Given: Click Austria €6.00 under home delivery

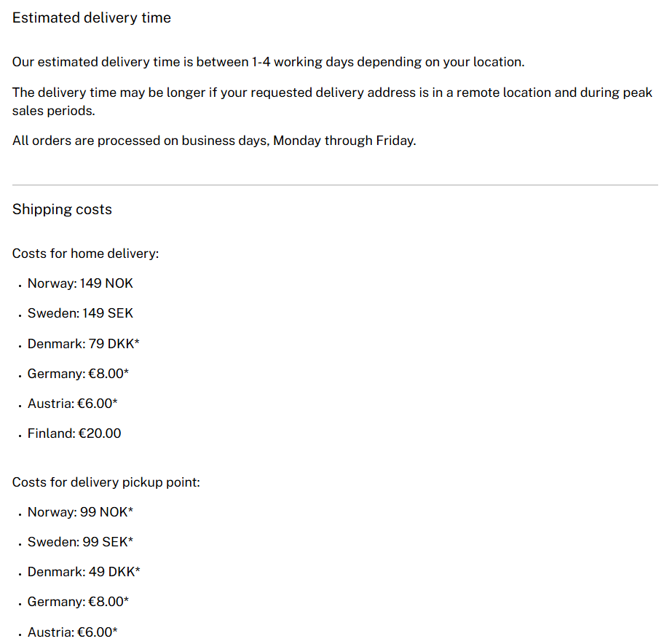Looking at the screenshot, I should pyautogui.click(x=72, y=404).
